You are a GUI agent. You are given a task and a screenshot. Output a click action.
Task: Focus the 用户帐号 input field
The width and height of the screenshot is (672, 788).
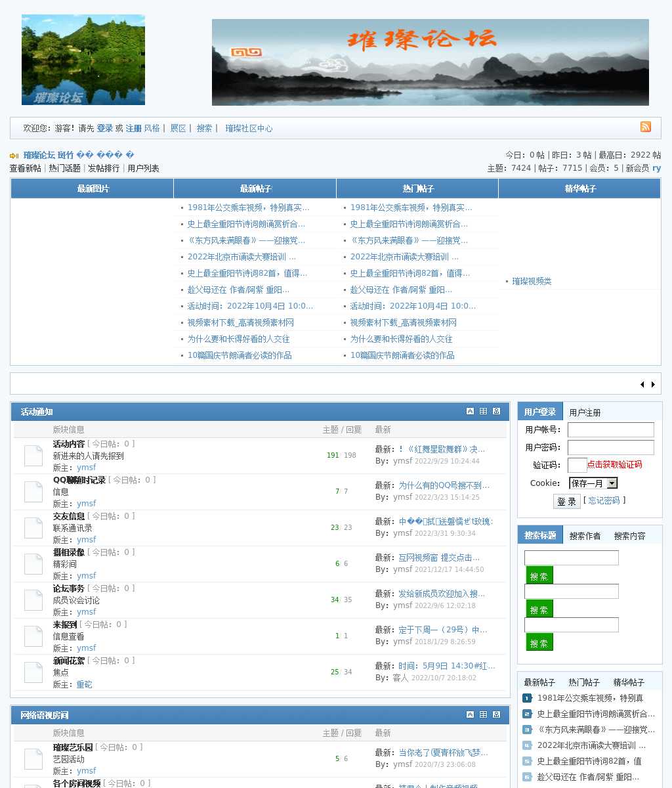[x=611, y=429]
